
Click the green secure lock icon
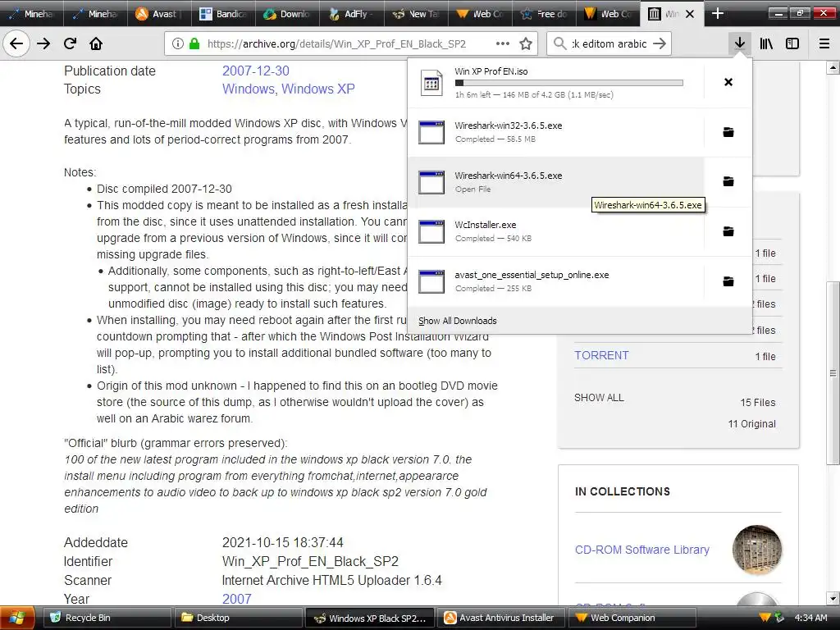[x=194, y=43]
